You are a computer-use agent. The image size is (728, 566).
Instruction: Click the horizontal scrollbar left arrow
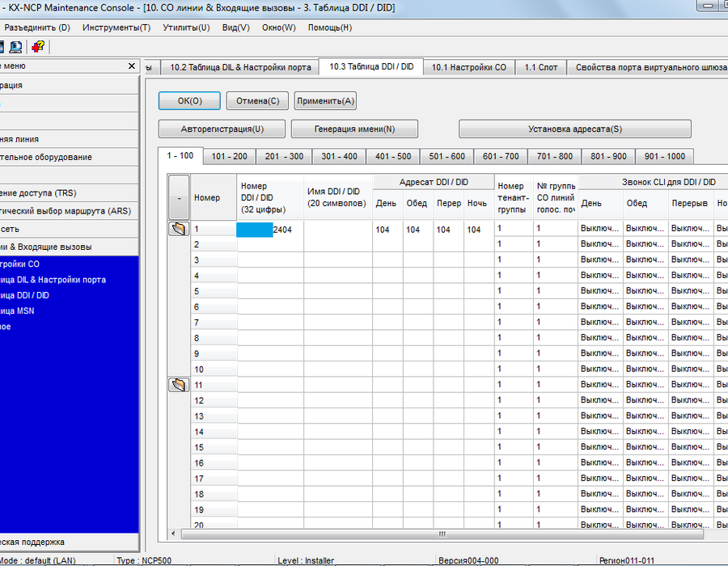coord(174,534)
